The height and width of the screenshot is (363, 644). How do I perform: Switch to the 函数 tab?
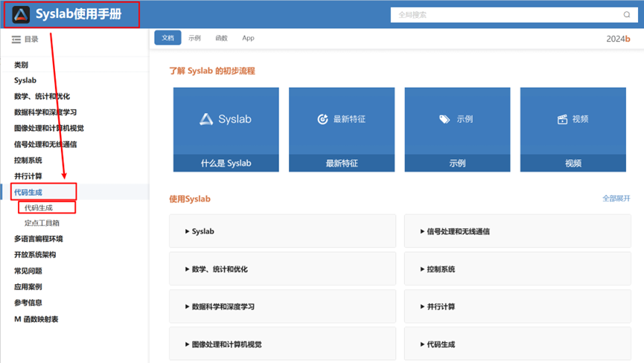221,38
